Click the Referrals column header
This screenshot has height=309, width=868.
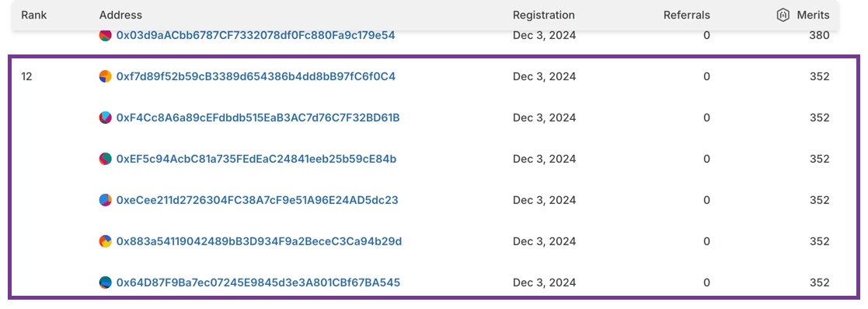tap(686, 15)
